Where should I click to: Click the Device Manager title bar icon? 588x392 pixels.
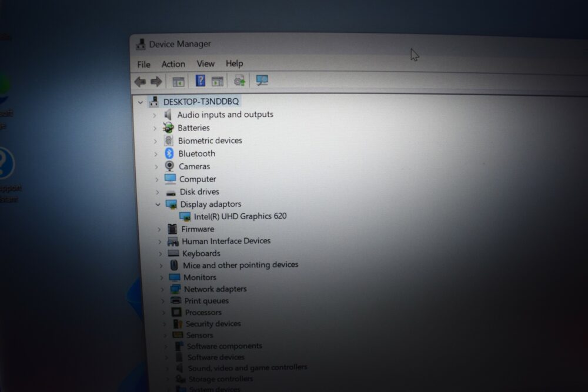tap(141, 44)
